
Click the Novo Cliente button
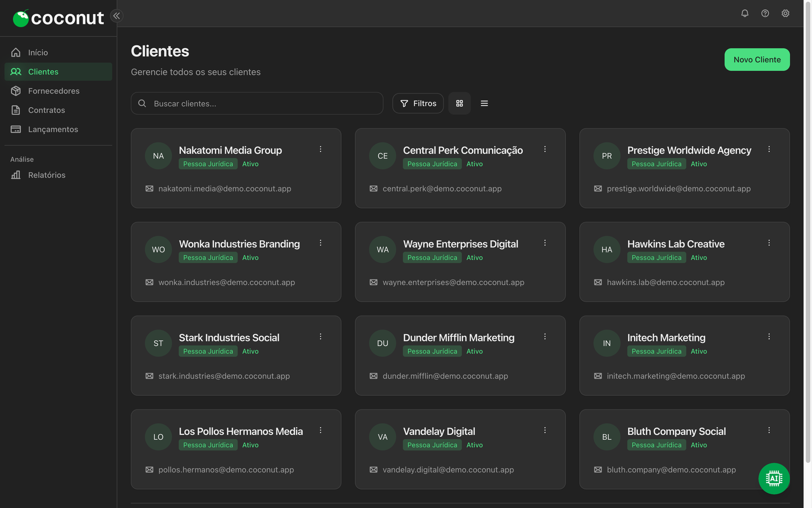(757, 59)
